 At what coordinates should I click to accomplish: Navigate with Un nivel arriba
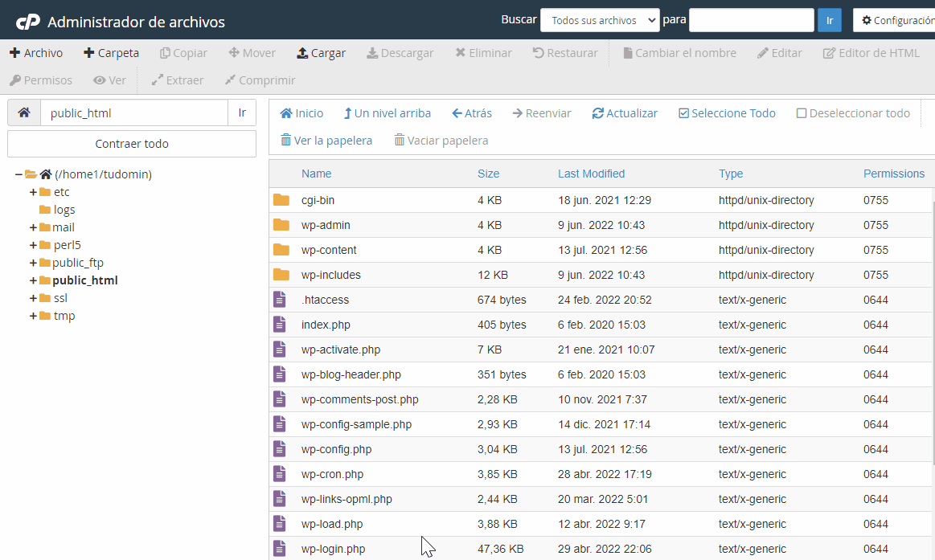[x=388, y=113]
